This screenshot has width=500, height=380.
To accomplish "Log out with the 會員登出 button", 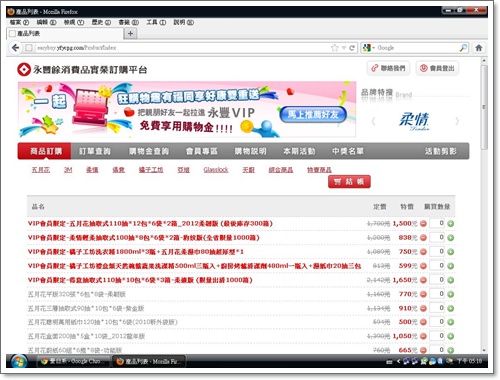I will 437,68.
